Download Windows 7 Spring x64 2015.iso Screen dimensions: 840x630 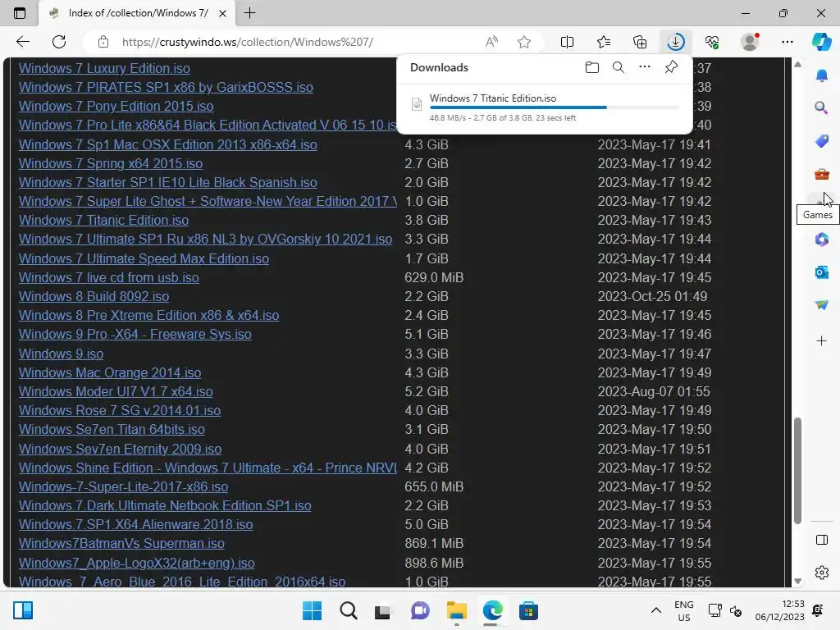coord(111,163)
